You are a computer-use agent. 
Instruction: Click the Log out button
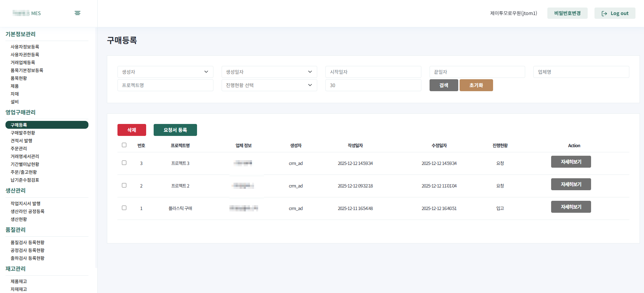point(615,13)
